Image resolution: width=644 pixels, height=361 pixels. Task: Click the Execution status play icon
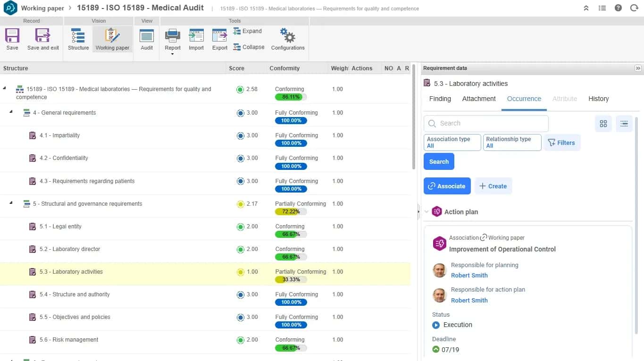click(x=436, y=325)
